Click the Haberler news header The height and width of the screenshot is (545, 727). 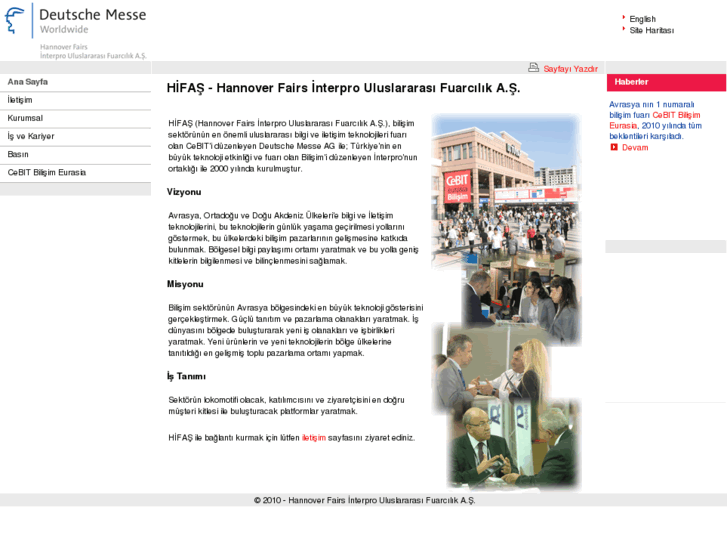pyautogui.click(x=666, y=82)
